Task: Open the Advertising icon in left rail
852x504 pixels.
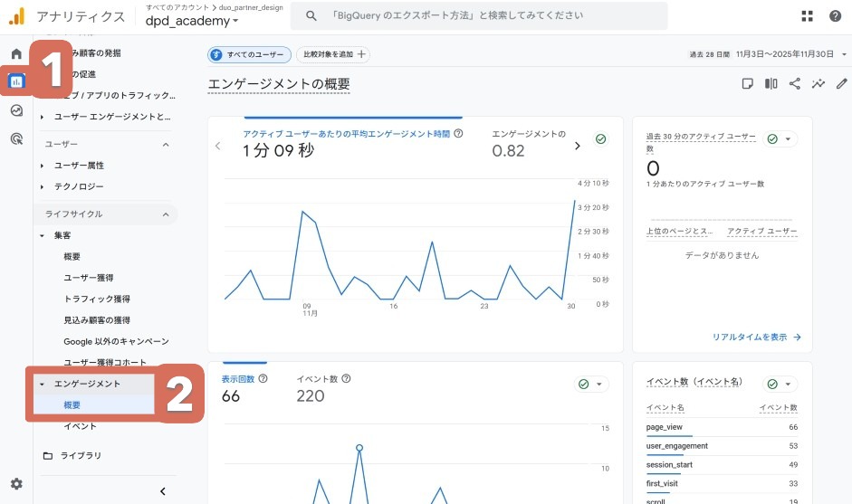Action: pyautogui.click(x=16, y=138)
